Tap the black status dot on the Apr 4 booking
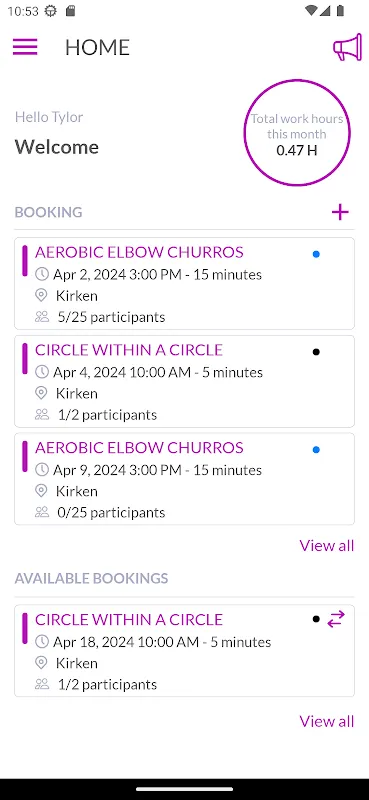Viewport: 369px width, 800px height. pos(316,352)
